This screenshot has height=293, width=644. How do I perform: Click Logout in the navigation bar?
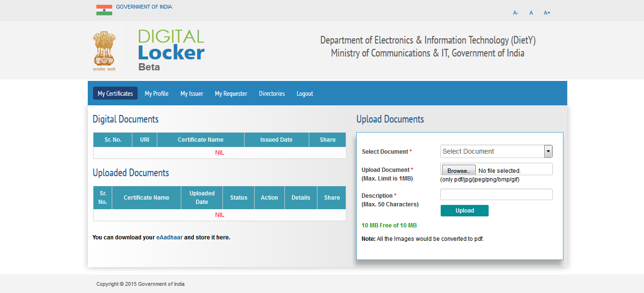(x=304, y=93)
